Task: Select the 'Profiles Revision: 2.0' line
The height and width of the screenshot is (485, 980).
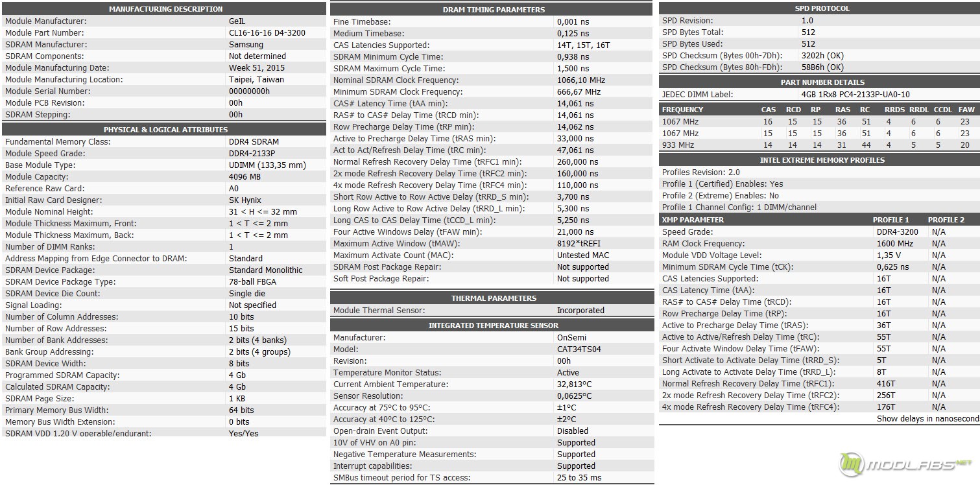Action: click(x=700, y=172)
